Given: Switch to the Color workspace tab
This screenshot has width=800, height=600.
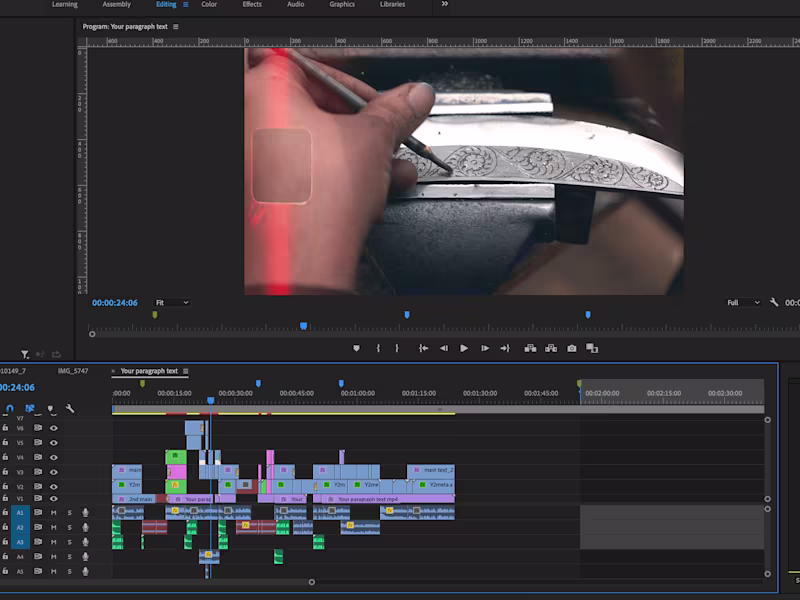Looking at the screenshot, I should coord(209,4).
